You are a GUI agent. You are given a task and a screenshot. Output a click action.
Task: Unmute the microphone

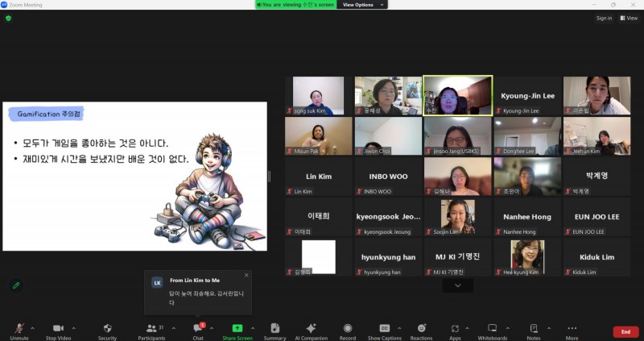[x=19, y=330]
